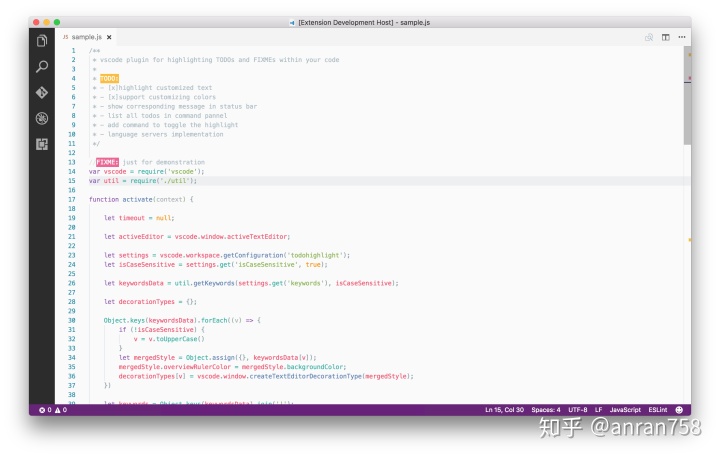Open the more actions ellipsis menu
The image size is (720, 457).
click(682, 37)
